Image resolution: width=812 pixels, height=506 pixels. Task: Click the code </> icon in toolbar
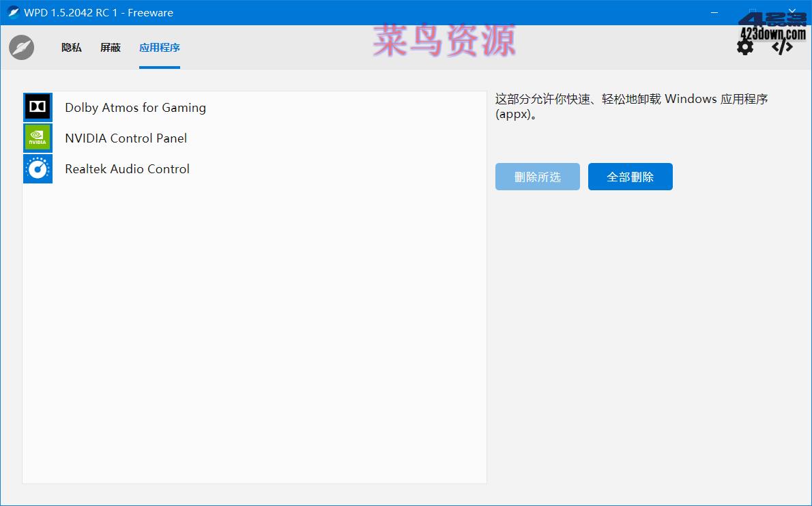click(x=781, y=46)
